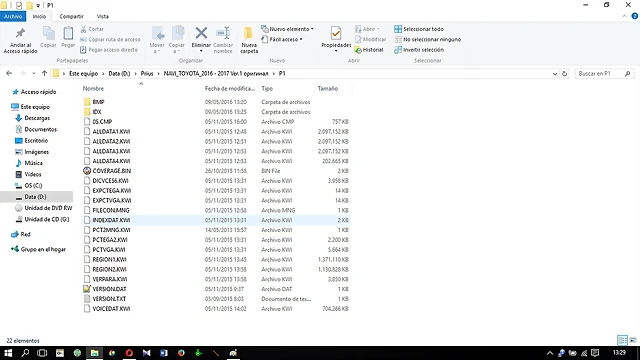Image resolution: width=640 pixels, height=360 pixels.
Task: Open the Fácil acceso dropdown
Action: [x=282, y=40]
